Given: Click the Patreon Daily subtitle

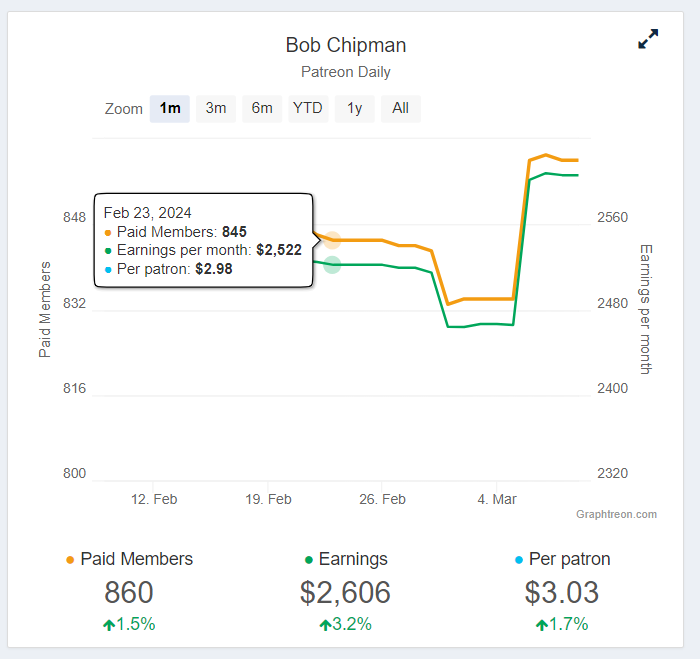Looking at the screenshot, I should (x=346, y=72).
